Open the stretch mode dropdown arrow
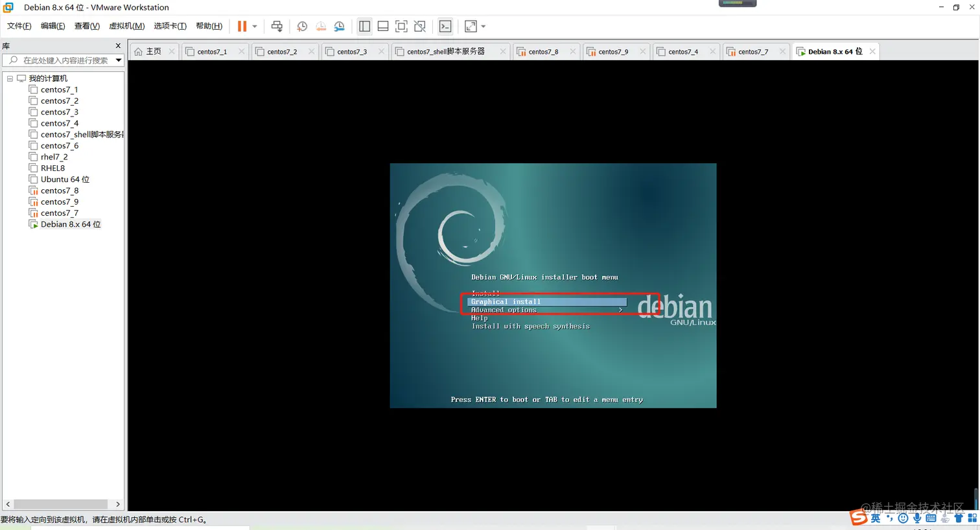Screen dimensions: 980x530 (x=484, y=27)
